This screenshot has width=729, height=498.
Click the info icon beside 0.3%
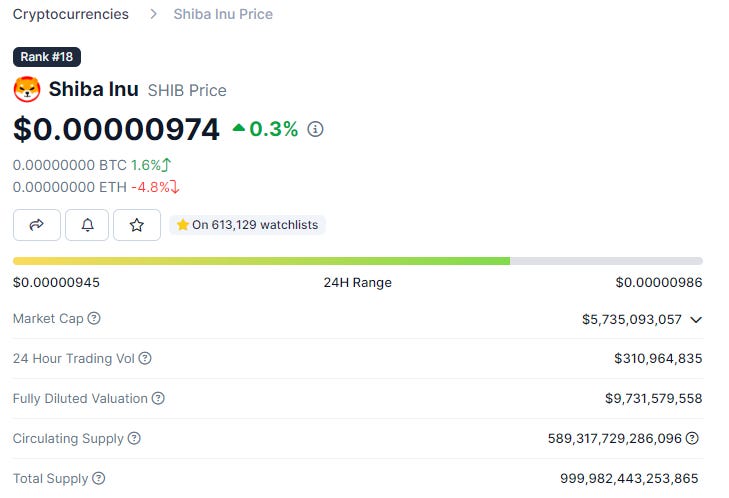[x=315, y=129]
